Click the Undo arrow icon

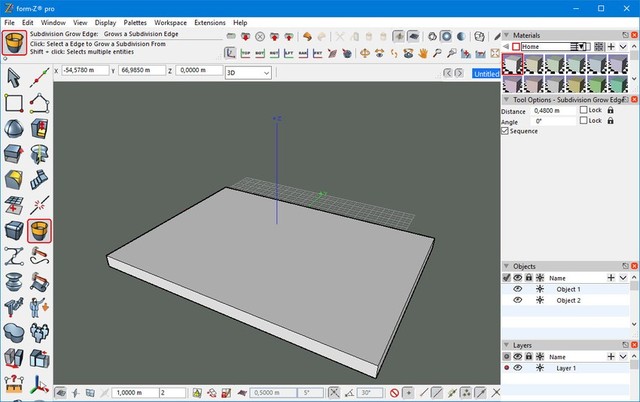307,37
